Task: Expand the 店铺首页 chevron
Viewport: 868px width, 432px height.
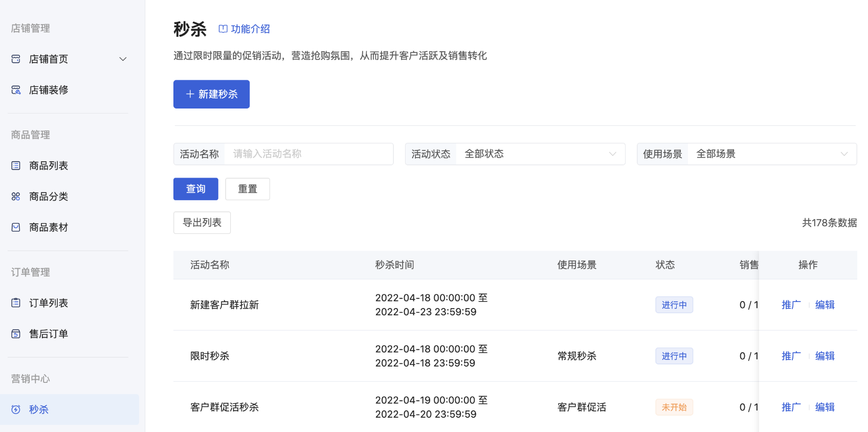Action: click(123, 59)
